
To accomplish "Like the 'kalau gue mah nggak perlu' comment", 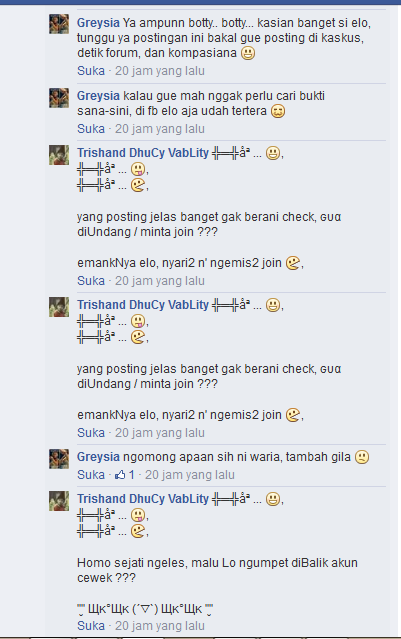I will pos(91,129).
